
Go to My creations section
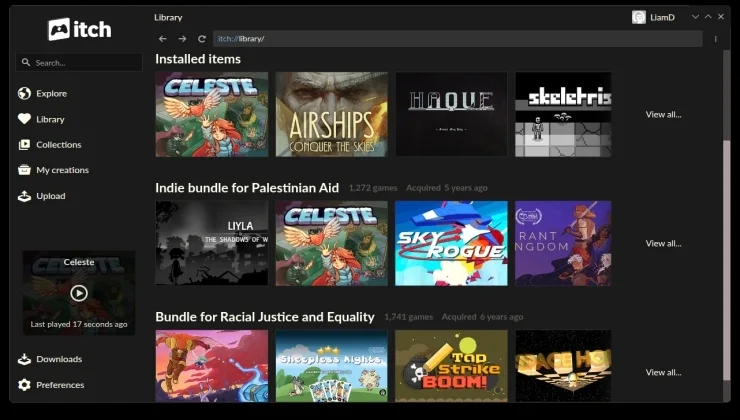[53, 170]
